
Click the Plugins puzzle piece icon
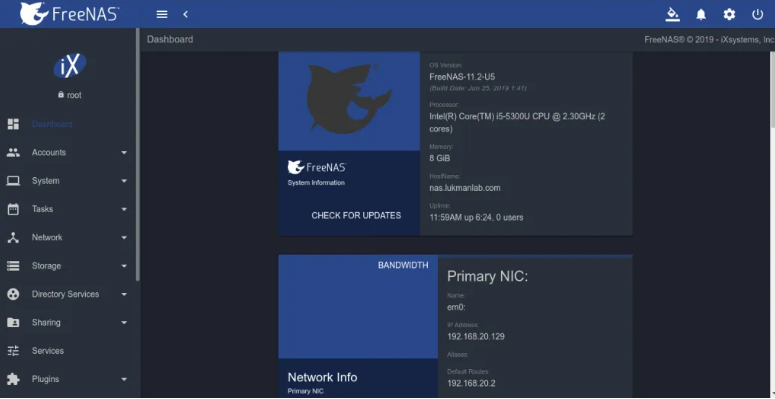point(13,379)
